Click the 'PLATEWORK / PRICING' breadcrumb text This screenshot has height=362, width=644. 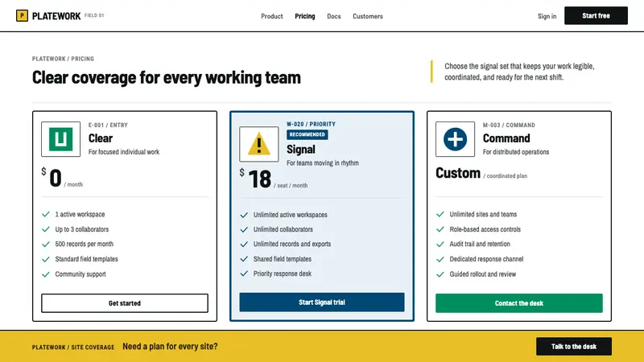pos(63,59)
